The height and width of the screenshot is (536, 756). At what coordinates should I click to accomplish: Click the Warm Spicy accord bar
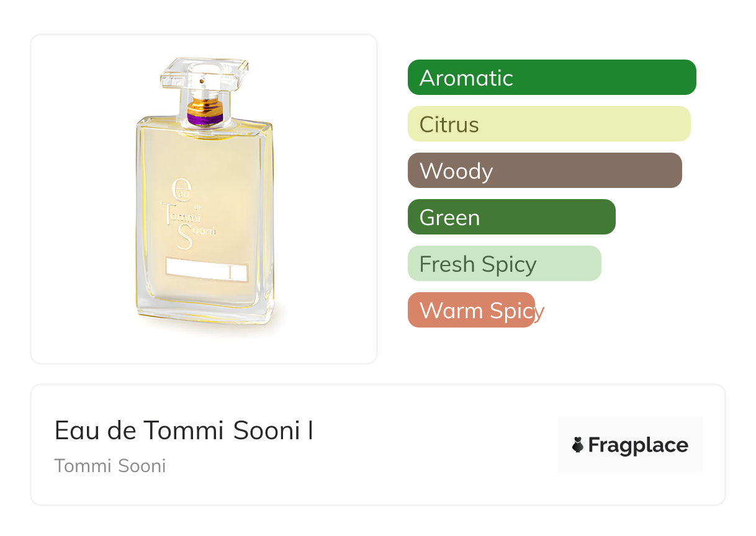tap(471, 310)
